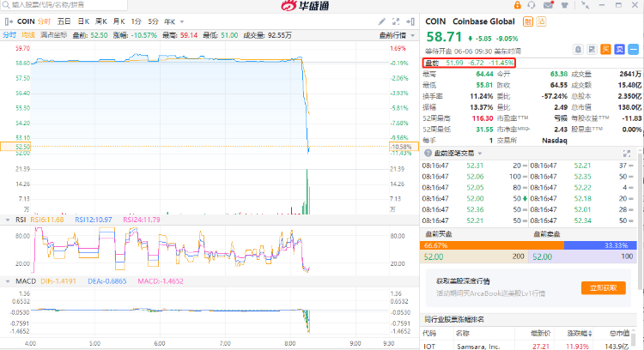The width and height of the screenshot is (644, 350).
Task: Switch to 1分 chart tab
Action: (x=137, y=21)
